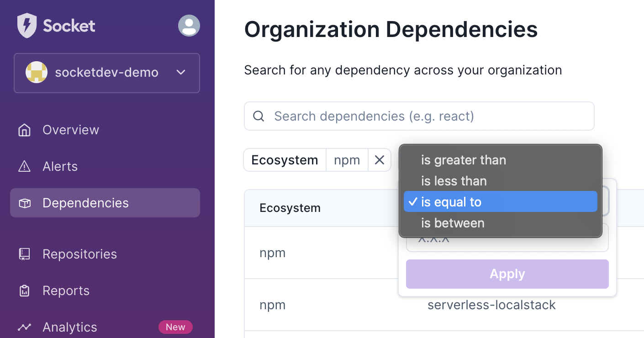This screenshot has width=644, height=338.
Task: Open the Reports section
Action: tap(66, 290)
